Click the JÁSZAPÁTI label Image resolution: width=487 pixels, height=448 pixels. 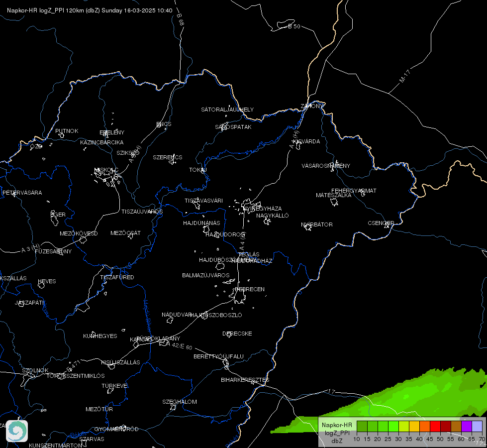pos(29,303)
